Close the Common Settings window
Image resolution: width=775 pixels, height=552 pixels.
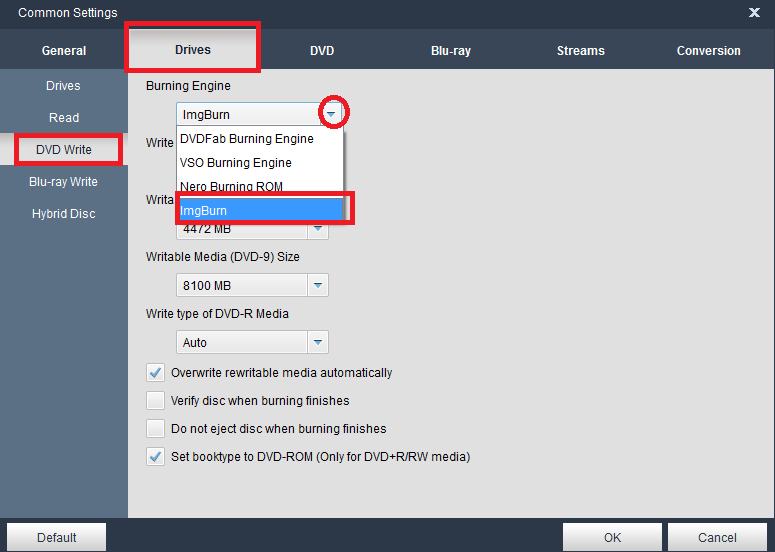pyautogui.click(x=754, y=12)
